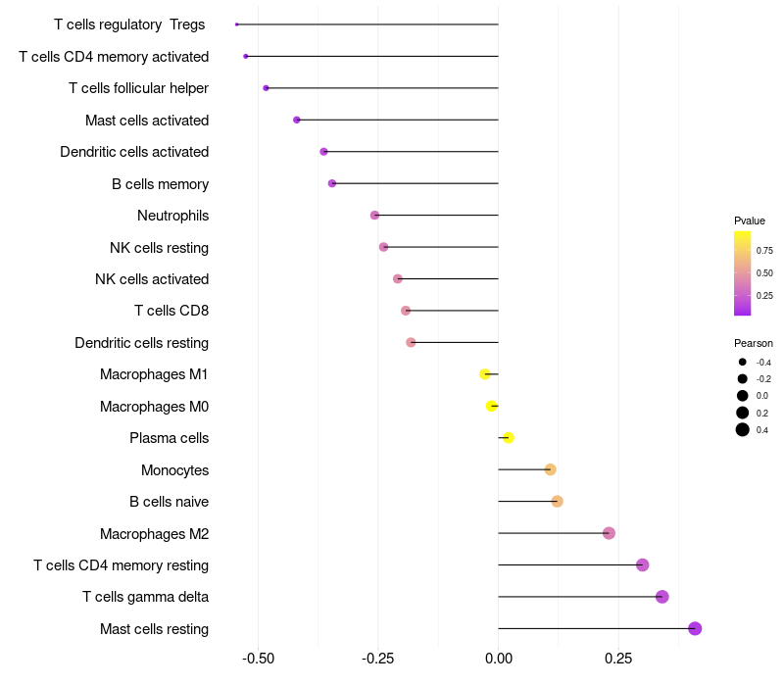Screen dimensions: 784x686
Task: Select the Macrophages M2 data point
Action: (x=609, y=533)
